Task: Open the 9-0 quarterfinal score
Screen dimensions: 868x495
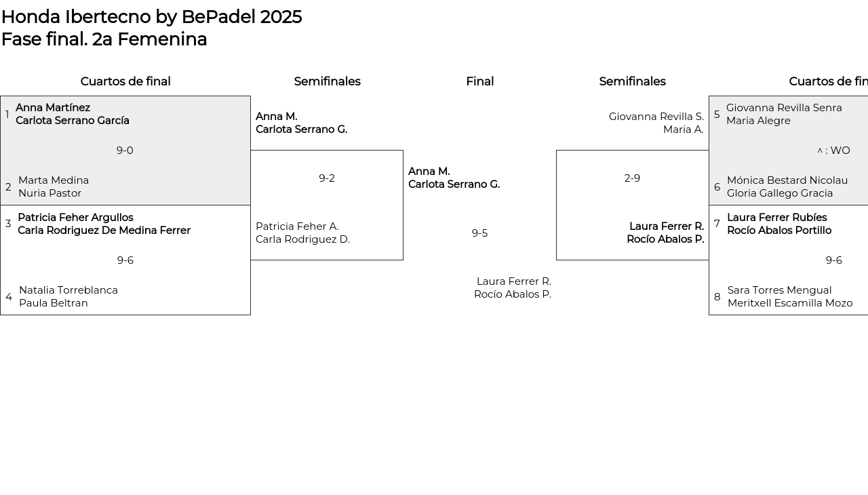Action: click(x=125, y=151)
